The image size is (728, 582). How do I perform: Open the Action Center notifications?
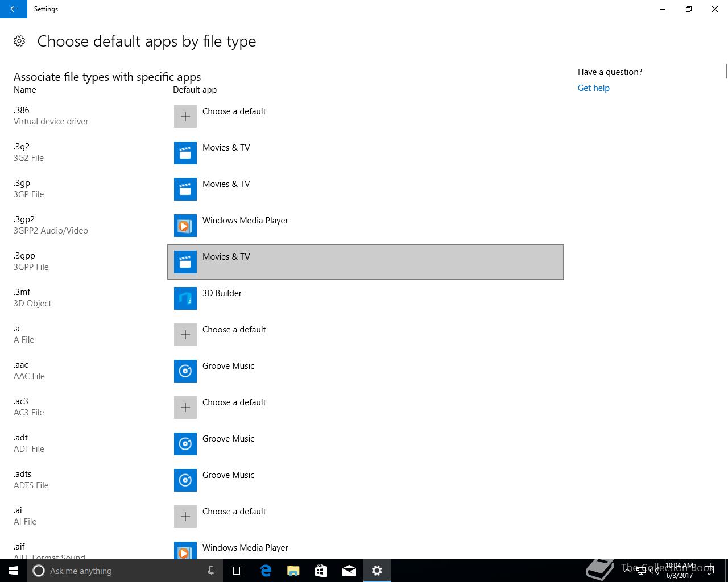tap(709, 571)
